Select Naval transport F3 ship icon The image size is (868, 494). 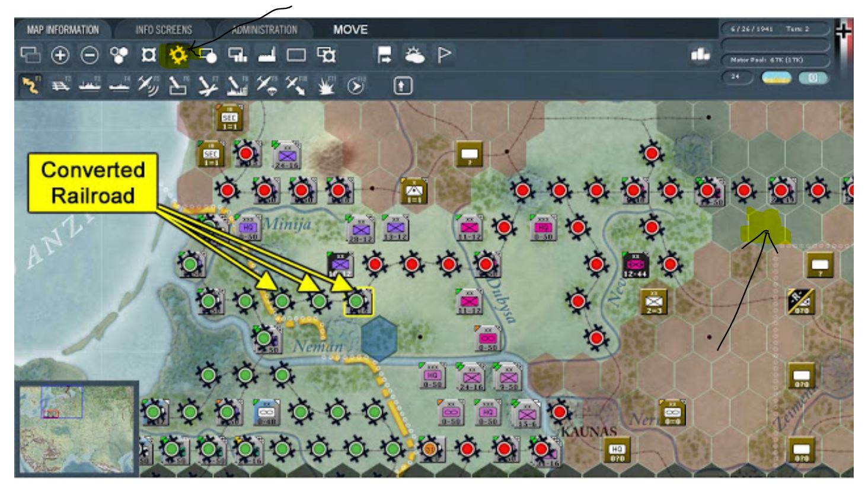(90, 85)
